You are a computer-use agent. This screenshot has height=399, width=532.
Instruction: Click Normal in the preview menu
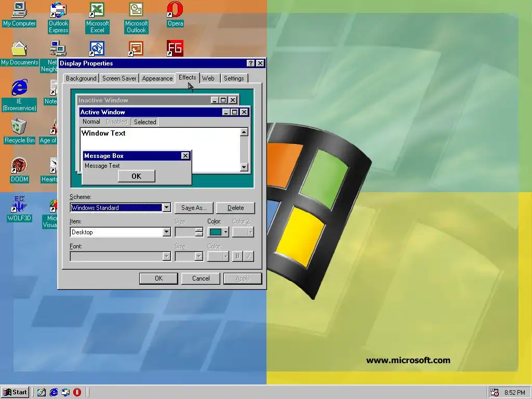point(91,122)
